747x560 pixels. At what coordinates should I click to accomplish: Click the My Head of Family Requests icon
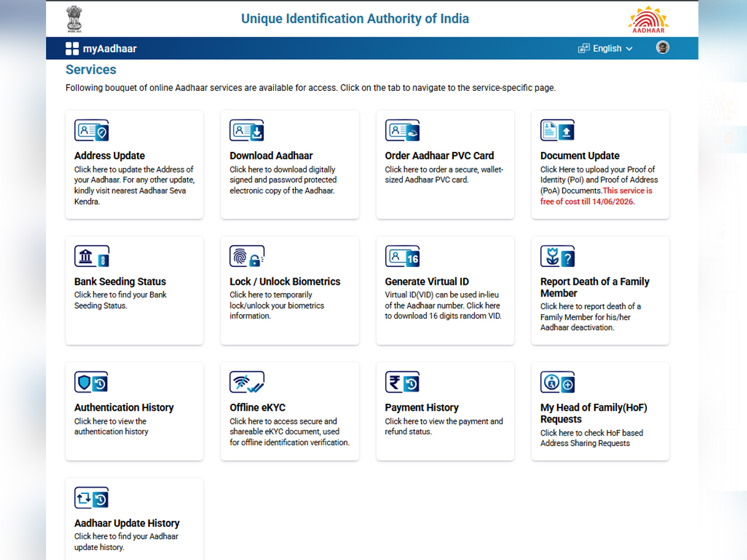(x=557, y=382)
